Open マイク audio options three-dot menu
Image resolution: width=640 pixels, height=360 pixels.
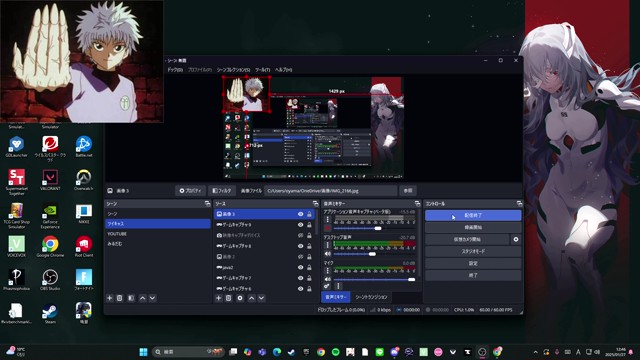tap(327, 271)
